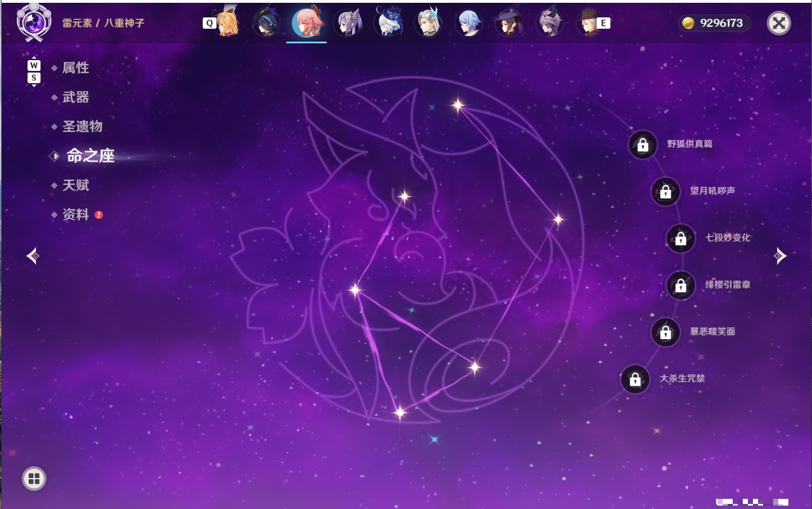Viewport: 812px width, 509px height.
Task: Select the blonde Navia portrait
Action: pos(227,22)
